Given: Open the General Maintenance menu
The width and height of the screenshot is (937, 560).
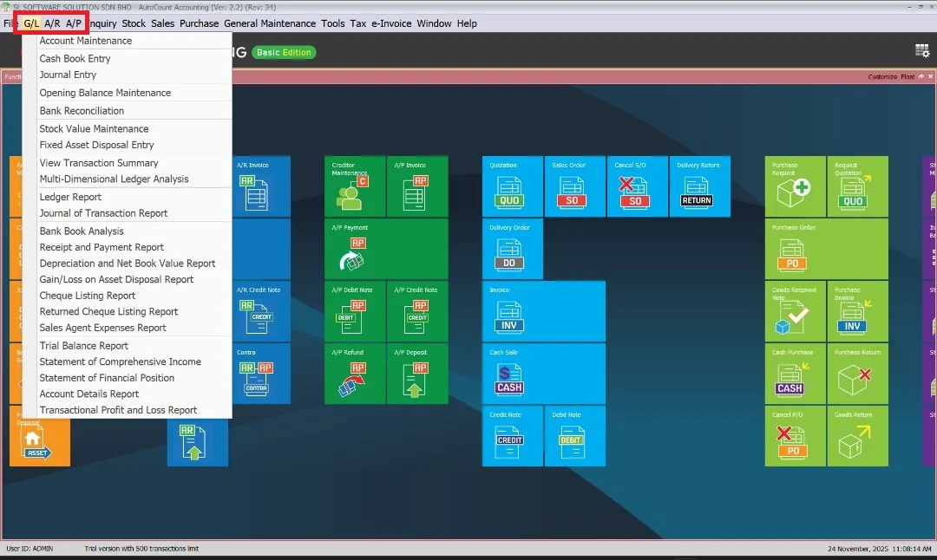Looking at the screenshot, I should pyautogui.click(x=270, y=23).
